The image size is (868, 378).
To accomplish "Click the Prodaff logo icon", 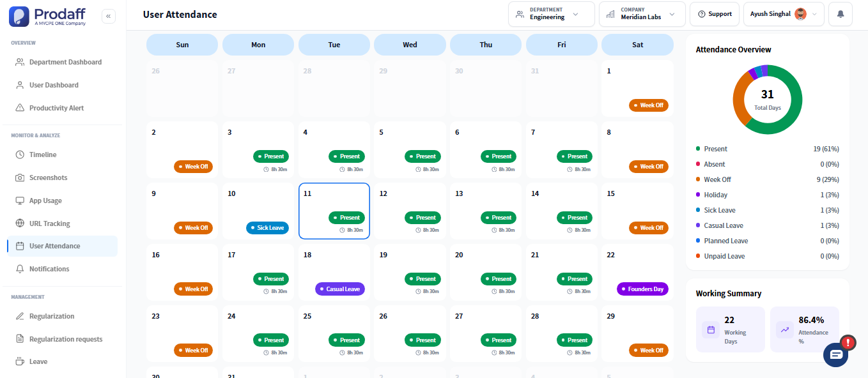I will [19, 16].
